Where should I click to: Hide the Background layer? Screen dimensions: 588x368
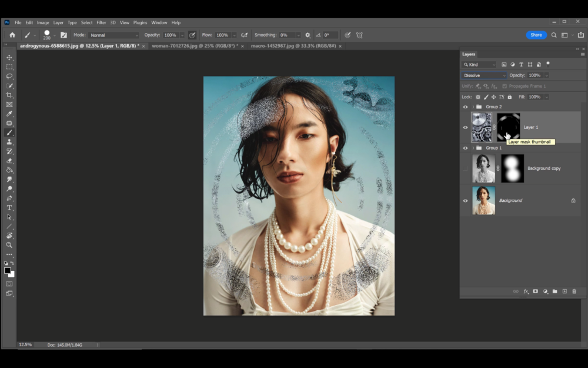click(465, 200)
